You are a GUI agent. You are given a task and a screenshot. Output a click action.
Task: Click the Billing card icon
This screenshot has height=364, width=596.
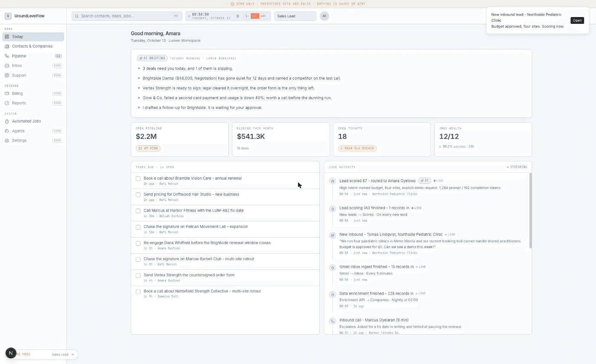coord(7,93)
